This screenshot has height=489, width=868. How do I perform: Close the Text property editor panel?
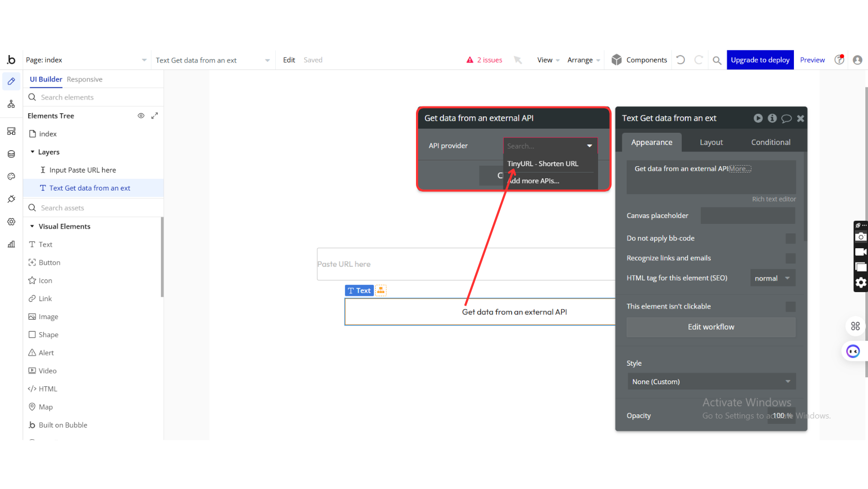801,119
